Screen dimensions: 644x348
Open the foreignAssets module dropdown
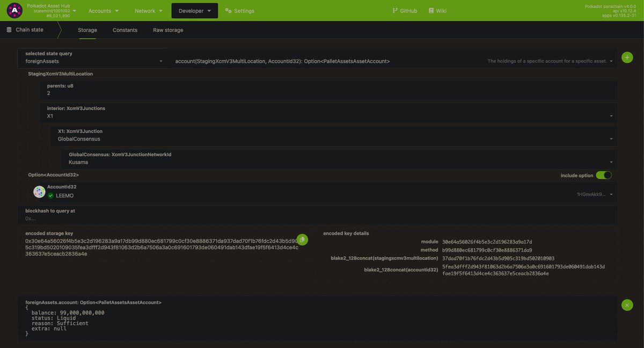[92, 58]
